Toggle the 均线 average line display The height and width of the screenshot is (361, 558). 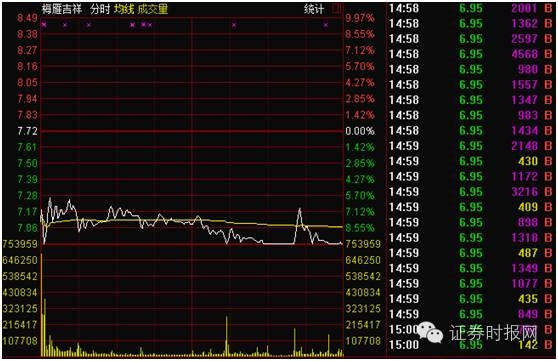[124, 9]
